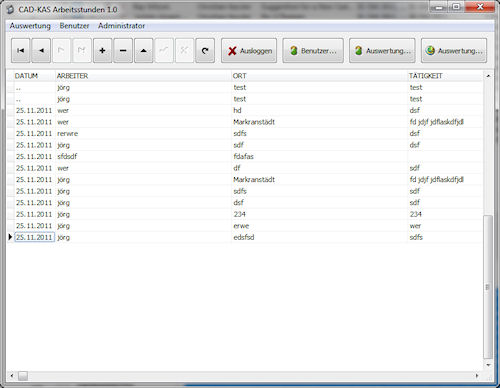500x388 pixels.
Task: Open the Auswertung menu
Action: 30,26
